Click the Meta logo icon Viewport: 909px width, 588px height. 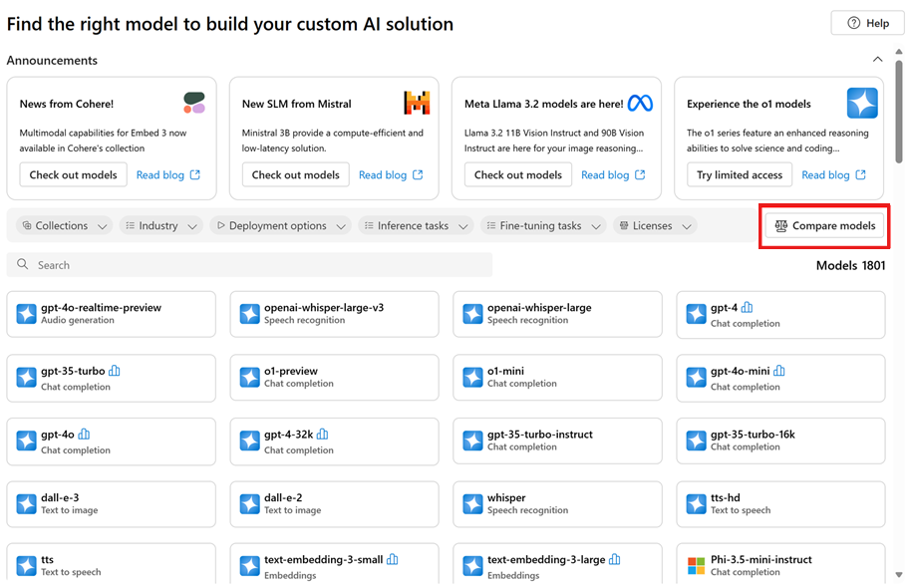(x=640, y=103)
